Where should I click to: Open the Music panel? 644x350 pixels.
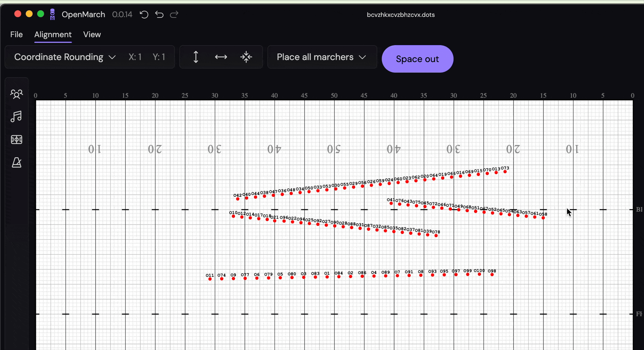[16, 116]
